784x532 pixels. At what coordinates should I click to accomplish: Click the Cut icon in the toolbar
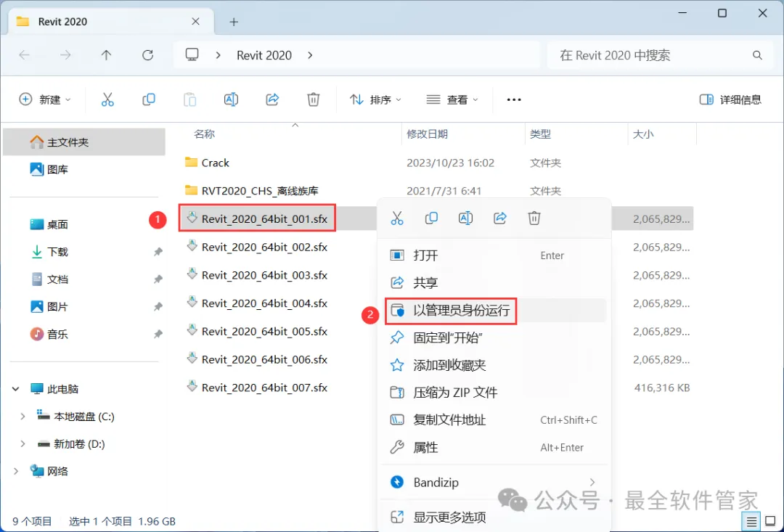pyautogui.click(x=107, y=99)
